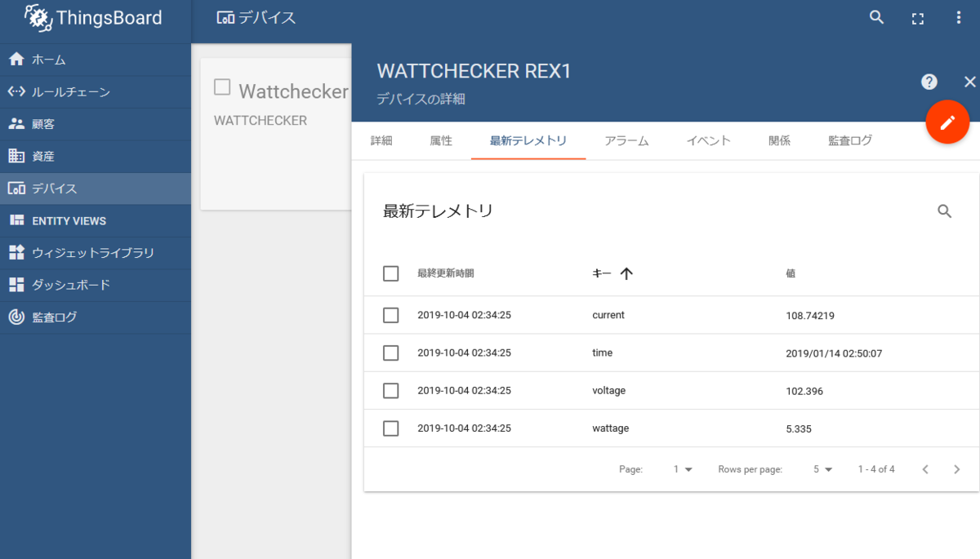Click the voltage value 102.396
The image size is (980, 559).
click(x=804, y=391)
